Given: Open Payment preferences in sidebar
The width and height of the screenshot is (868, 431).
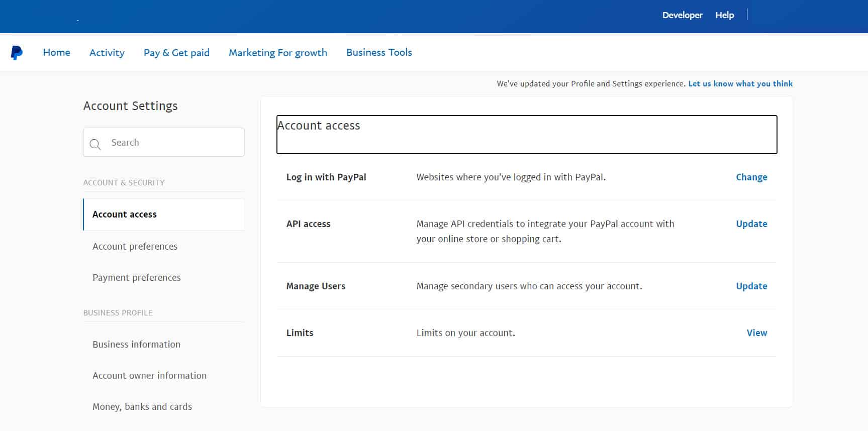Looking at the screenshot, I should pyautogui.click(x=136, y=278).
